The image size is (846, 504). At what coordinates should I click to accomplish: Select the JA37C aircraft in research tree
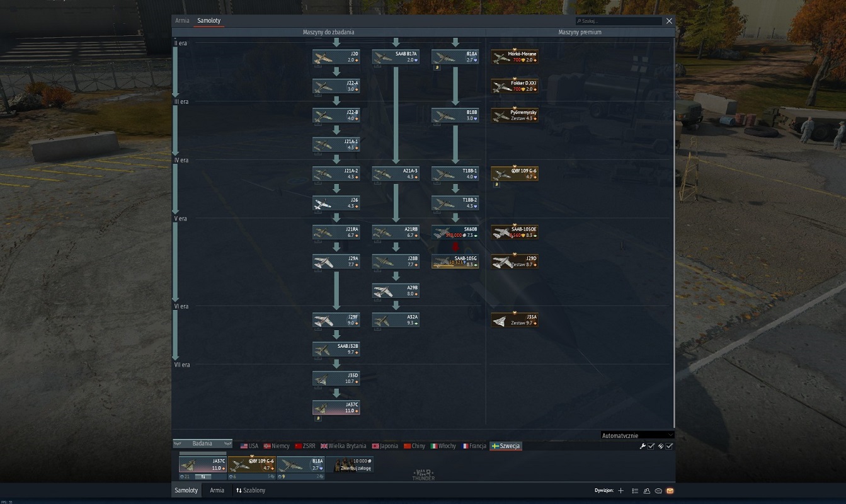[x=336, y=408]
